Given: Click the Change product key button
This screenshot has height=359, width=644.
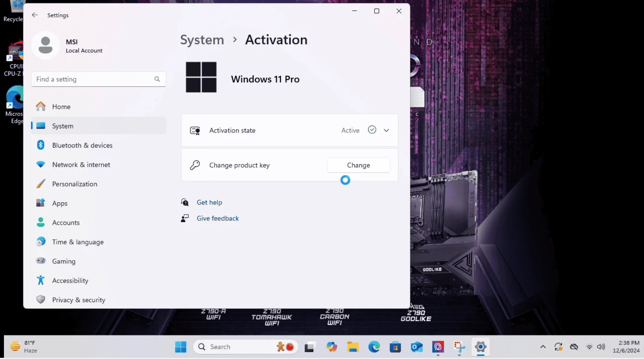Looking at the screenshot, I should coord(359,165).
